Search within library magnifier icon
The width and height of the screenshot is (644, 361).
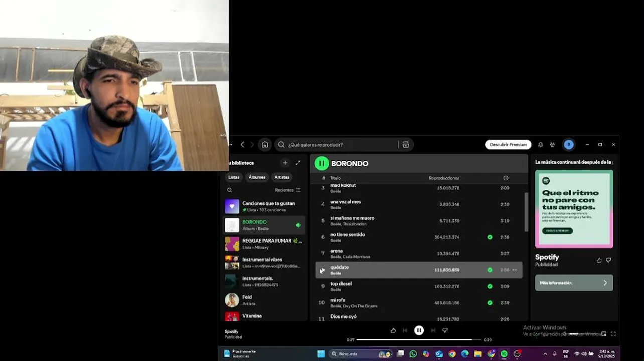230,190
